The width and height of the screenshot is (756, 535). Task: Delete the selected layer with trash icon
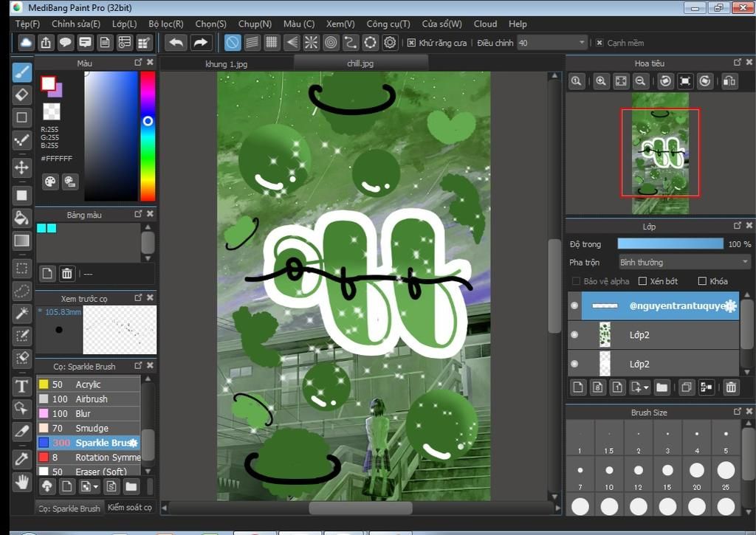(x=731, y=387)
